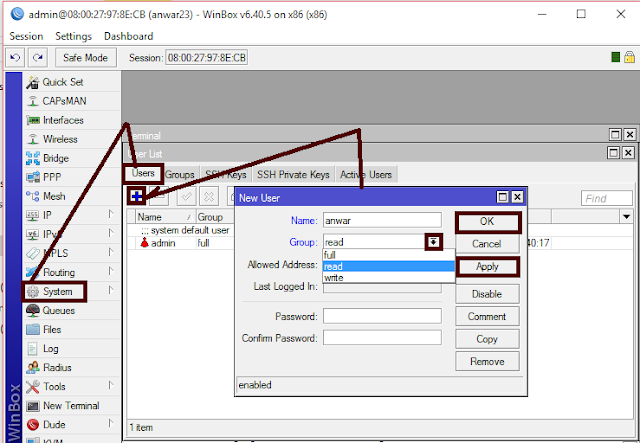Open New Terminal from the sidebar

tap(71, 406)
